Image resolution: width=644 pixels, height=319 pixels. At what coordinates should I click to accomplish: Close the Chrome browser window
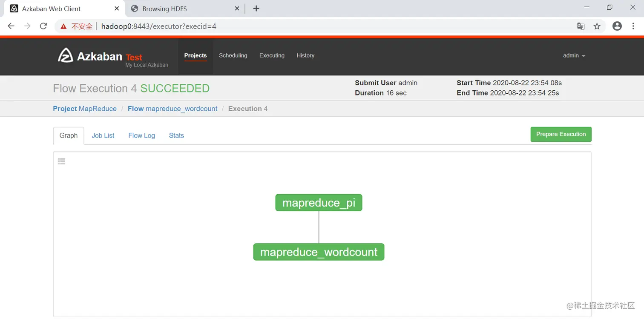(632, 8)
